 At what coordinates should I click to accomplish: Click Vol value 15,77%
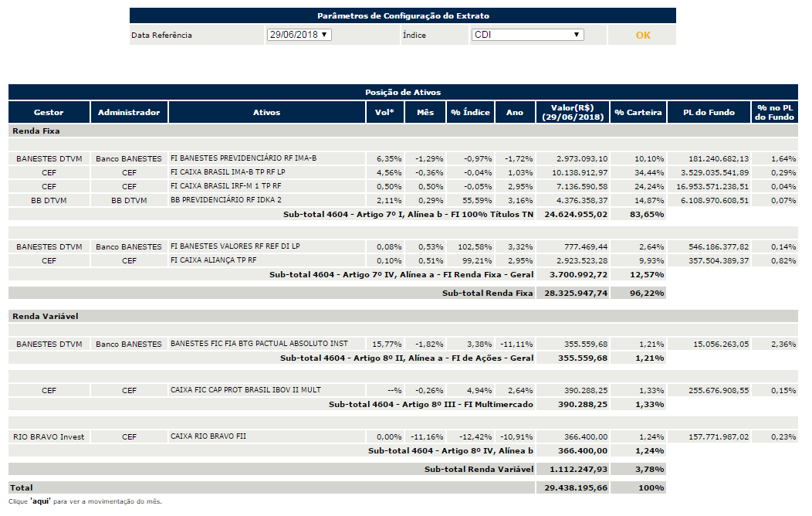[x=387, y=344]
